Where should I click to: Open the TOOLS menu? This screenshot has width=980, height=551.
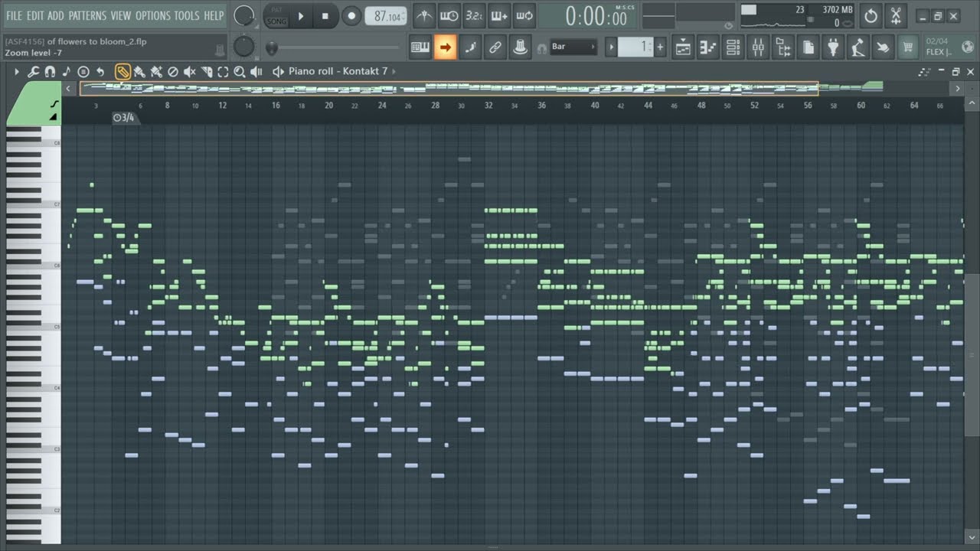pyautogui.click(x=187, y=15)
